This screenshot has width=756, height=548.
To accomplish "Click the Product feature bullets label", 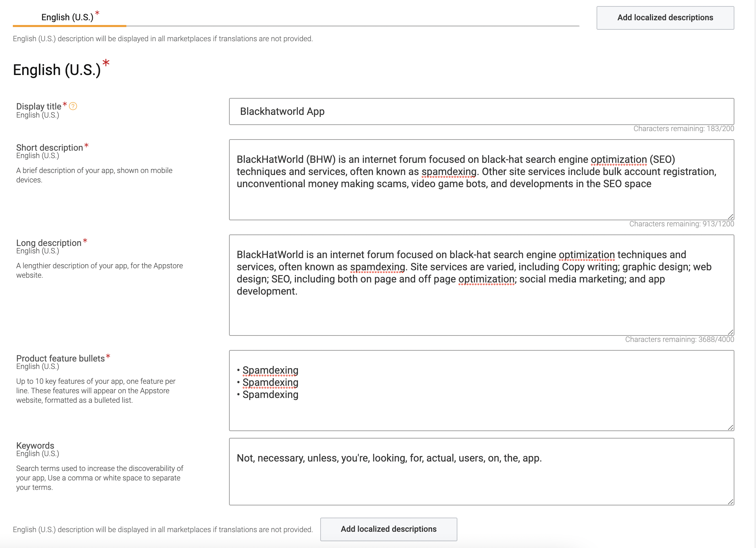I will pos(60,358).
